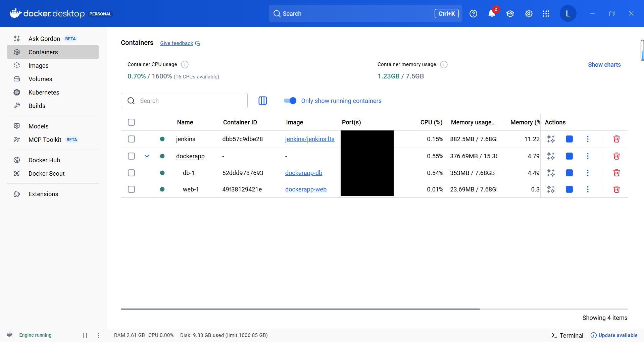Ask Gordon about the dockerapp stack
Viewport: 644px width, 342px height.
pyautogui.click(x=551, y=156)
